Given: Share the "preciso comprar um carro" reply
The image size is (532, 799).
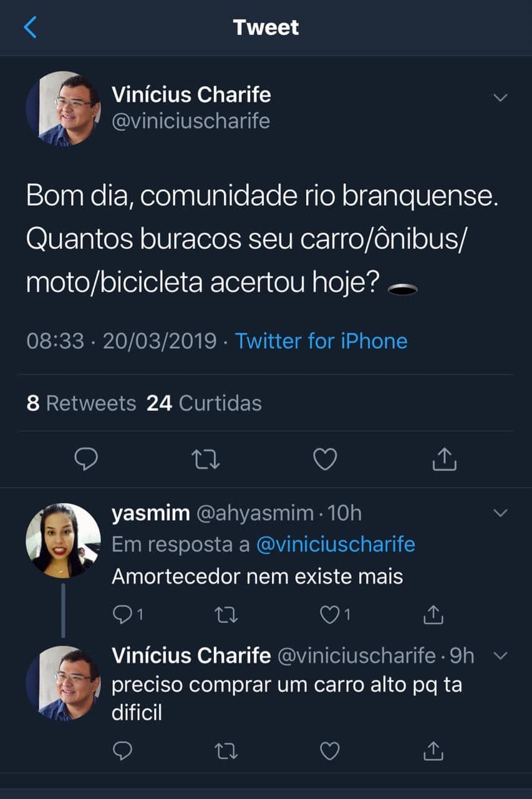Looking at the screenshot, I should [432, 751].
